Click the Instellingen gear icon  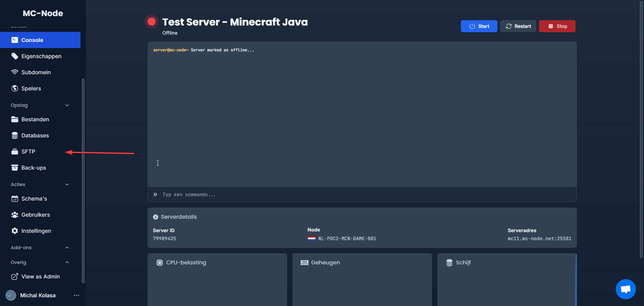15,231
